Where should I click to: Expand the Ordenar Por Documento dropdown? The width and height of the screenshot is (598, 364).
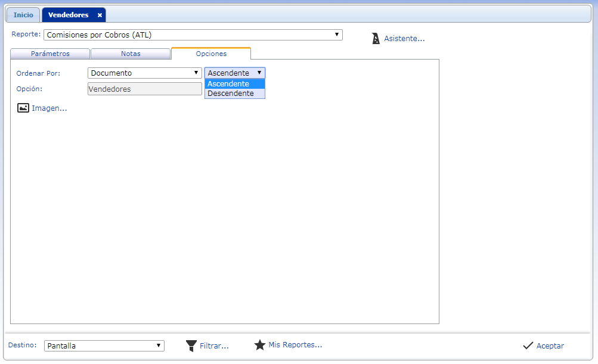pos(196,73)
